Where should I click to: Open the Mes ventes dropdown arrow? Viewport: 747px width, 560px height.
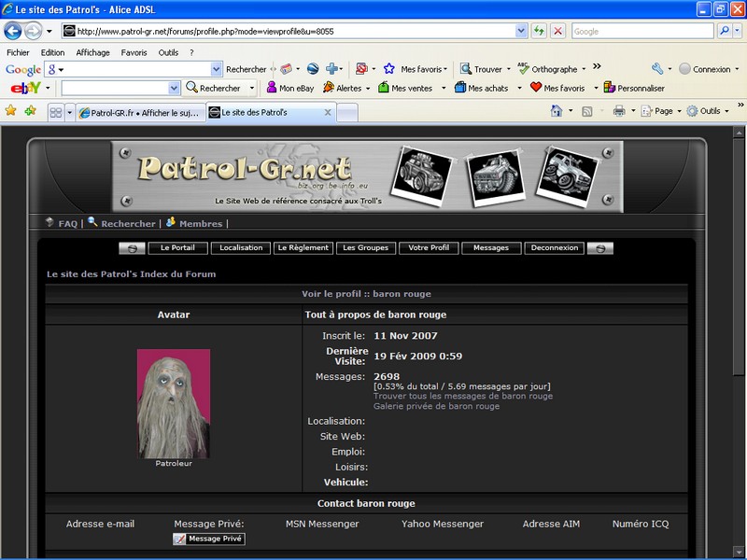coord(444,88)
